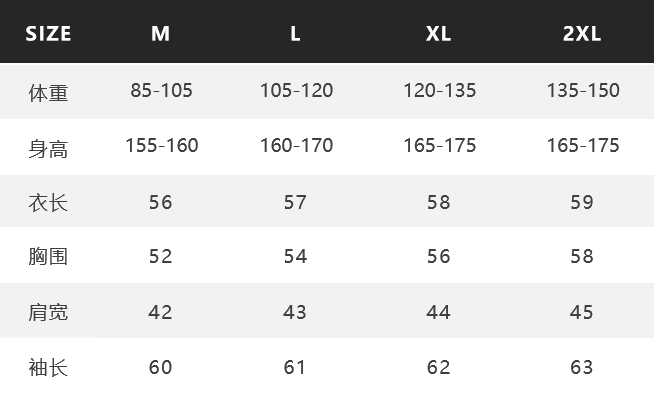Image resolution: width=655 pixels, height=394 pixels.
Task: Select the L size column header
Action: [295, 33]
